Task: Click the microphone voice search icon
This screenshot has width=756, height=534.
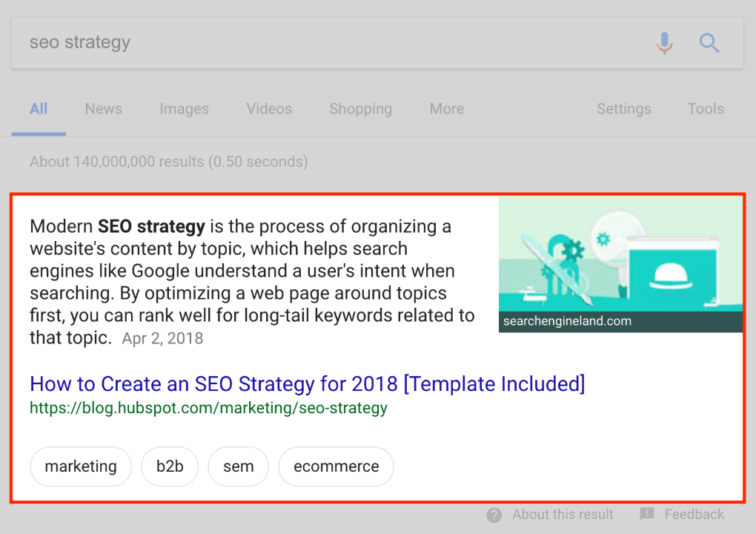Action: (664, 43)
